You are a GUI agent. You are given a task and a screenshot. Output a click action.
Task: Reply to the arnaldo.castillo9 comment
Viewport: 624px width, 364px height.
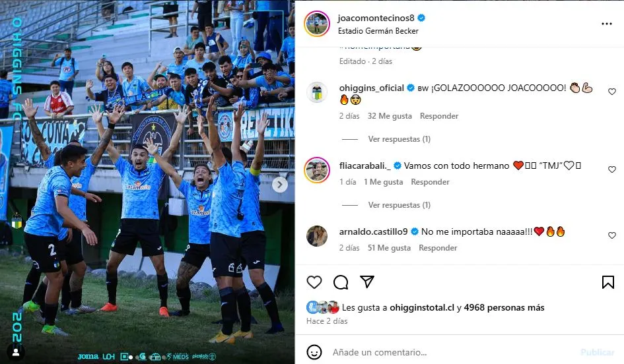[438, 248]
